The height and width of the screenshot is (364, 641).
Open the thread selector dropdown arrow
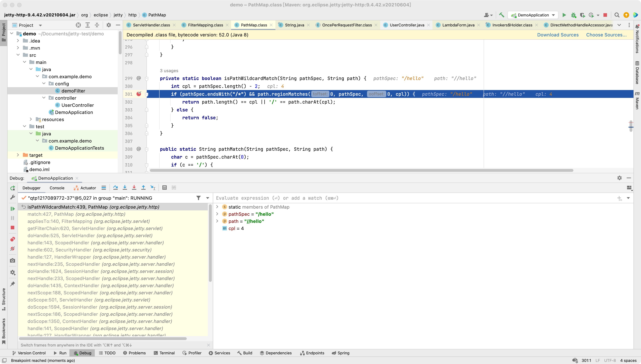coord(207,198)
